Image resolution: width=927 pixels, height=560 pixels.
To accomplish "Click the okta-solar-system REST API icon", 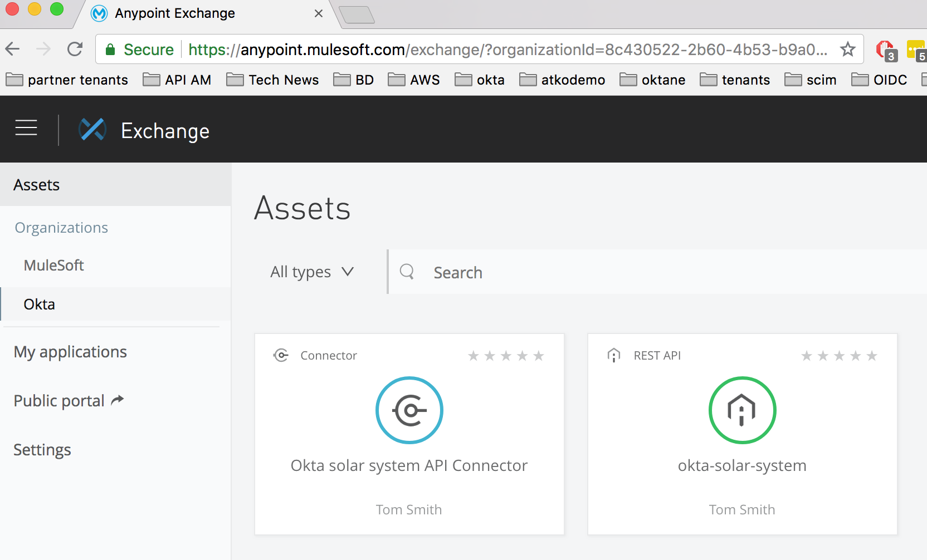I will pyautogui.click(x=742, y=410).
